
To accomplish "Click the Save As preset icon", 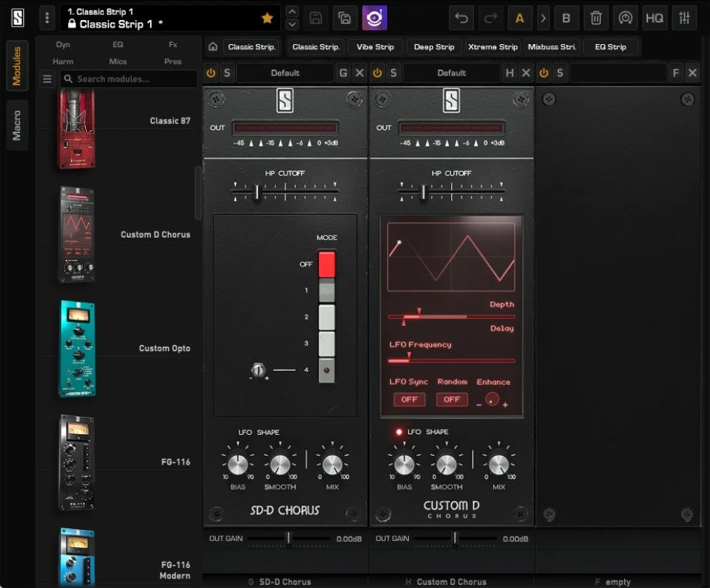I will [x=345, y=18].
